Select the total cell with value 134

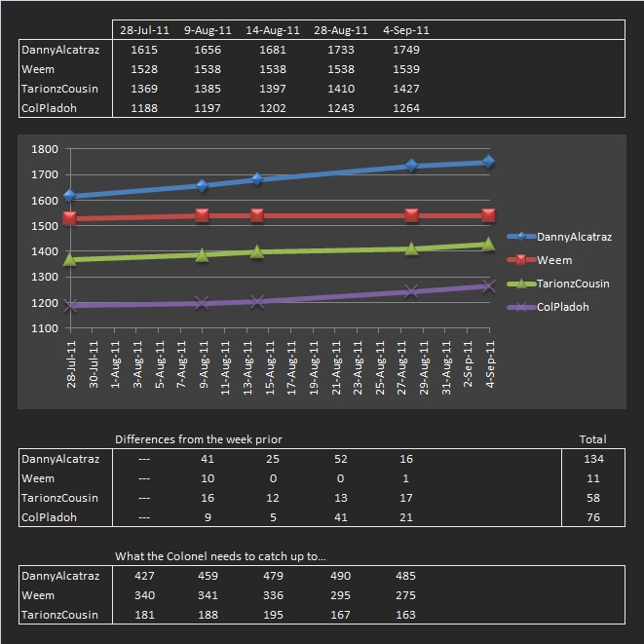(x=591, y=459)
